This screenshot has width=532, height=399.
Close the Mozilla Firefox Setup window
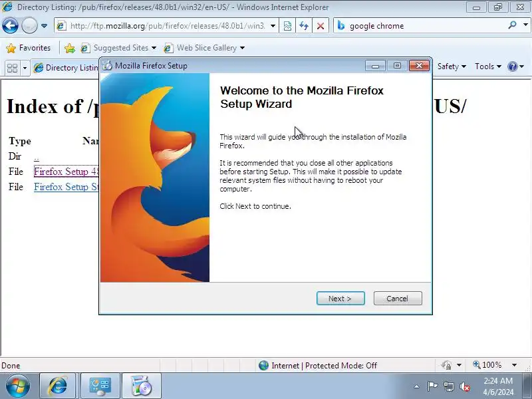click(419, 65)
